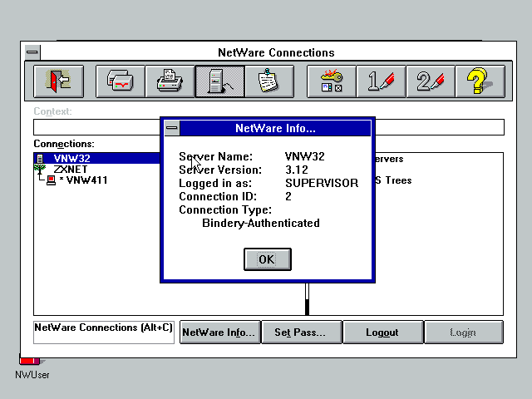Open NetWare Info dialog control menu

point(172,128)
